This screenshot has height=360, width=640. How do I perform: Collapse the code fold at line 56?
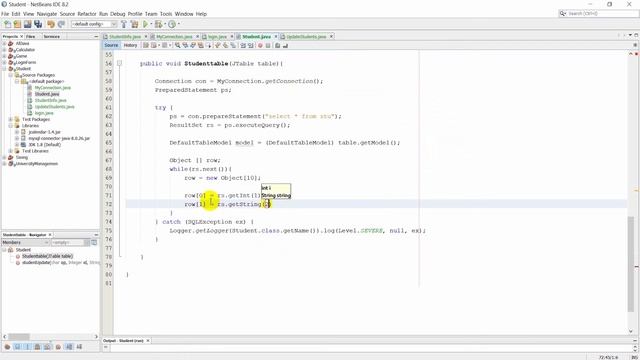pyautogui.click(x=119, y=63)
